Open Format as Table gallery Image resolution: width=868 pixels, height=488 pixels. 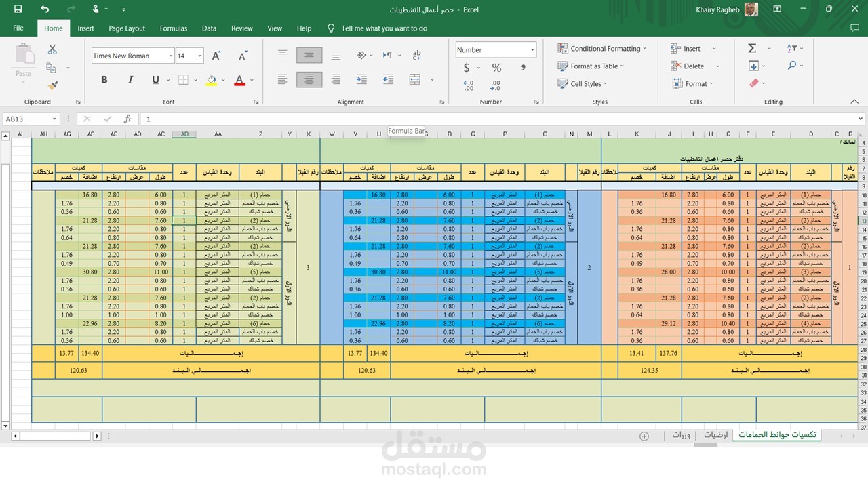click(591, 66)
